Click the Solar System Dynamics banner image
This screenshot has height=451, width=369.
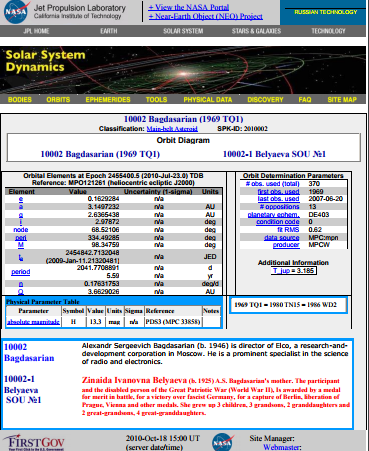[183, 70]
